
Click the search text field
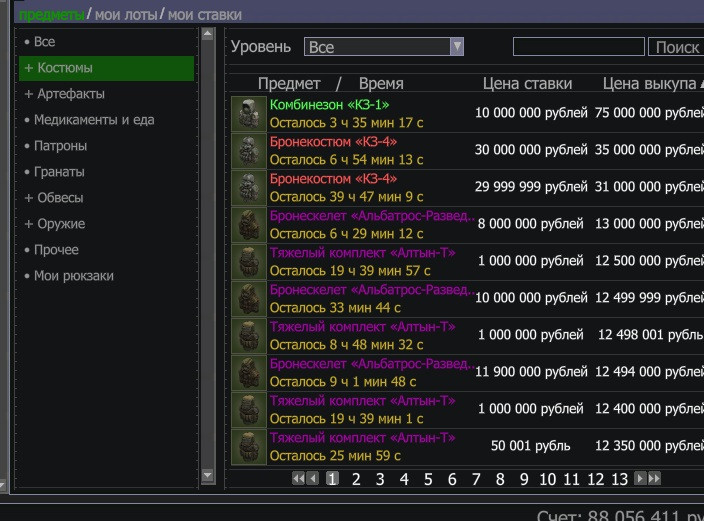tap(579, 47)
